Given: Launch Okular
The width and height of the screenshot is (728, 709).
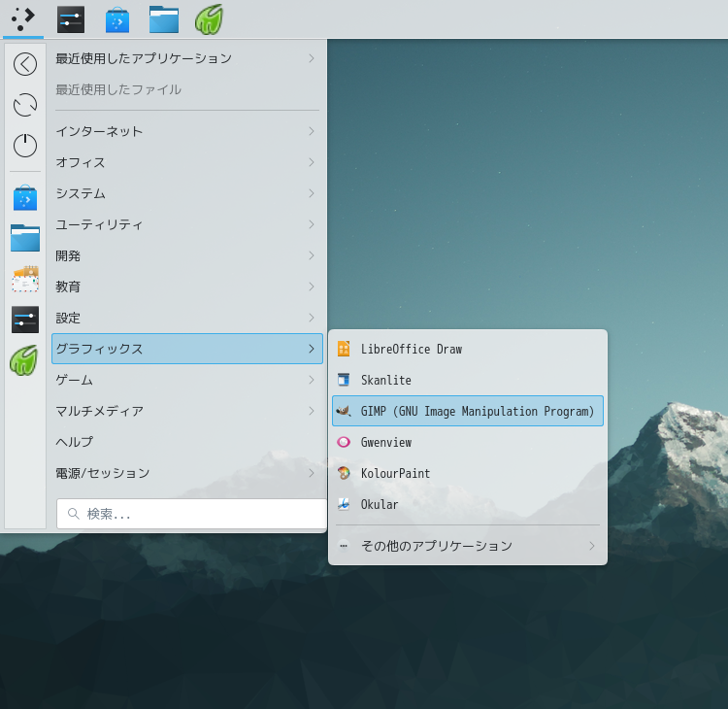Looking at the screenshot, I should (468, 504).
